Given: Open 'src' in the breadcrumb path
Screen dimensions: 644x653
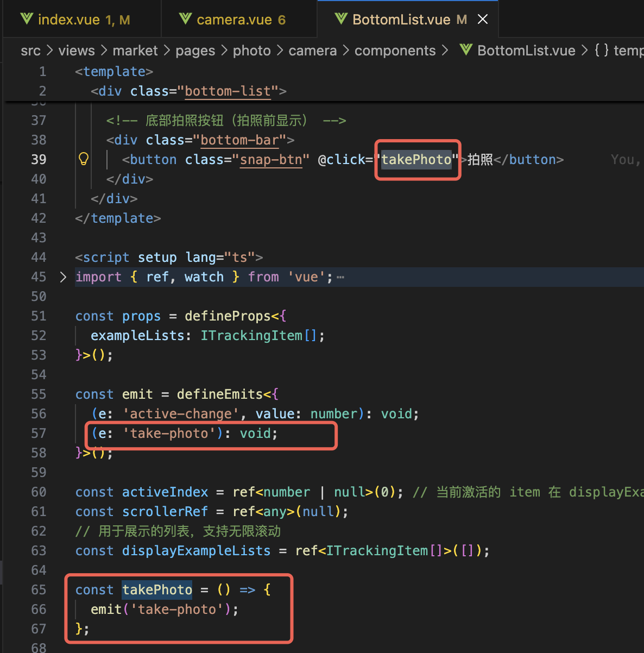Looking at the screenshot, I should 30,51.
